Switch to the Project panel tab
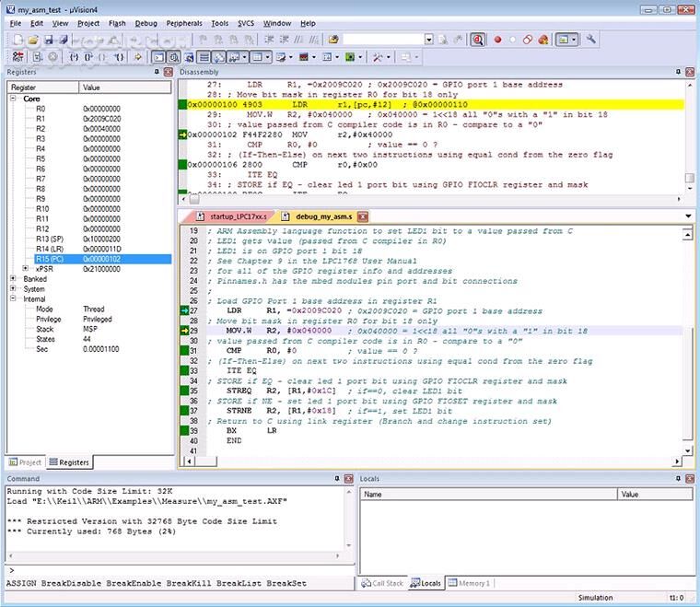Image resolution: width=700 pixels, height=607 pixels. pos(26,461)
